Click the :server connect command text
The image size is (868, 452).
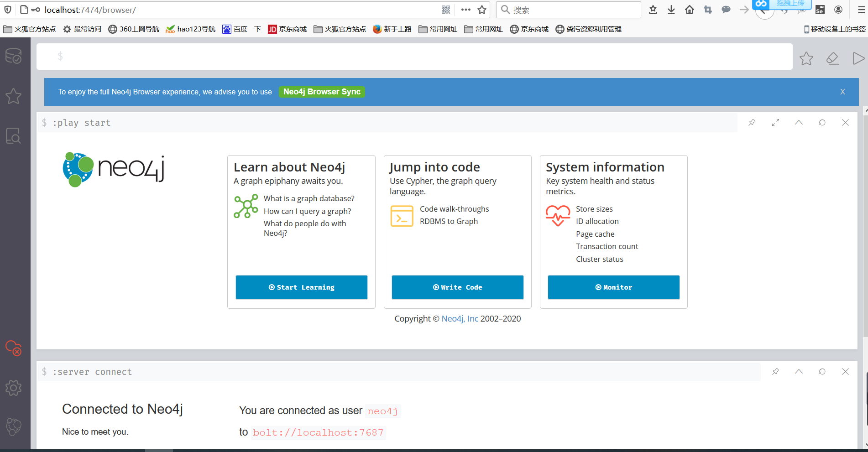coord(92,372)
